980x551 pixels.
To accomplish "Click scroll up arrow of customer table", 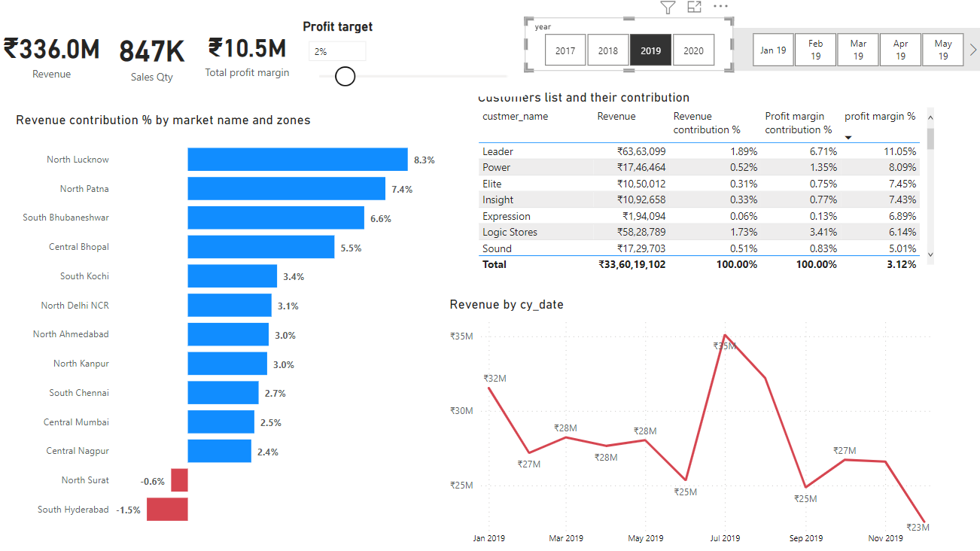I will (930, 117).
